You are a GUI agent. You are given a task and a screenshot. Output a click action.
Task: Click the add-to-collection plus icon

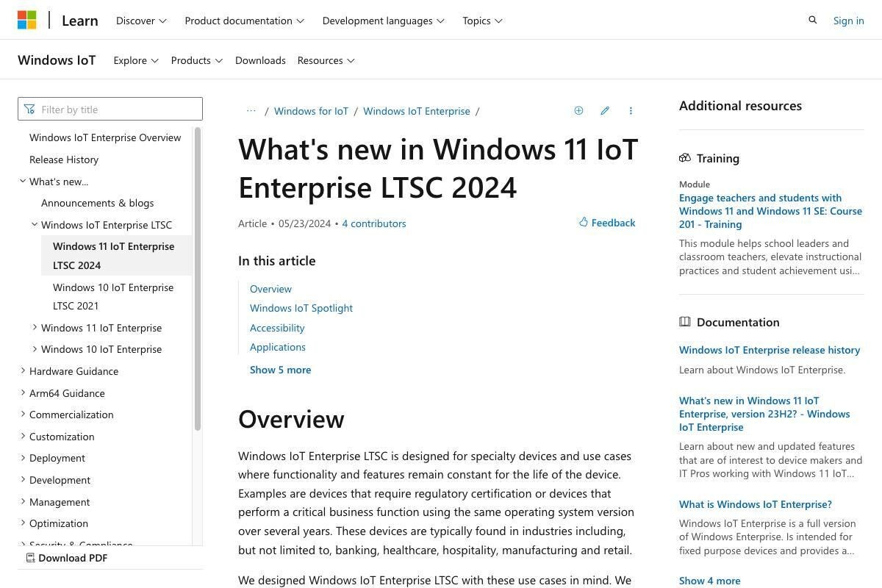pyautogui.click(x=578, y=110)
